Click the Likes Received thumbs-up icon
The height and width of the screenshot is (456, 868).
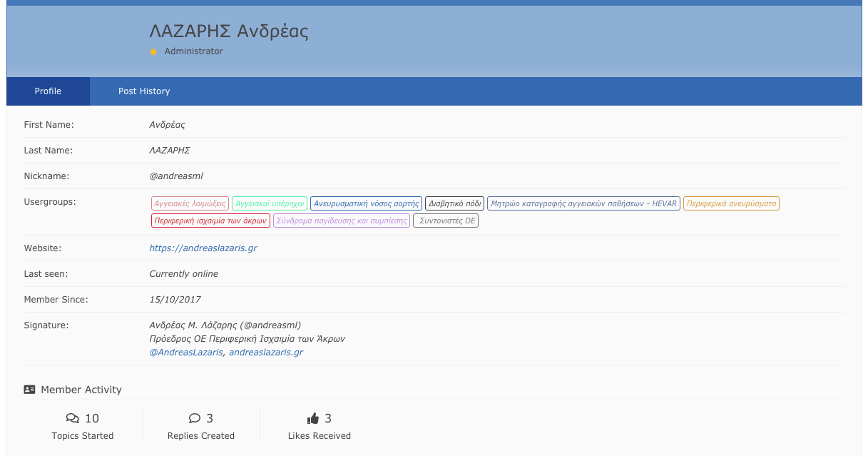[312, 418]
